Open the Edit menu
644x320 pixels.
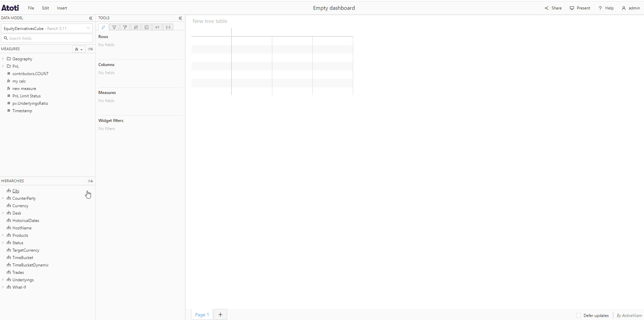[x=45, y=8]
